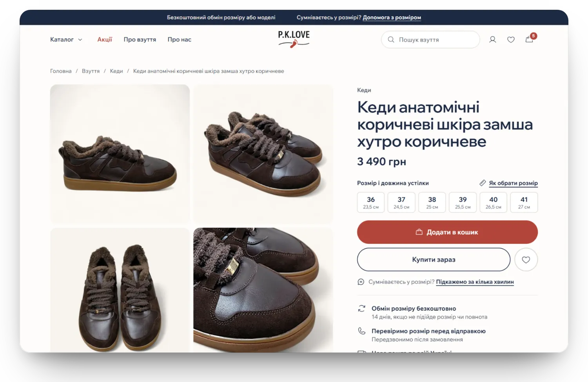Screen dimensions: 588x382
Task: Open angled pair sneaker photo
Action: [x=263, y=154]
